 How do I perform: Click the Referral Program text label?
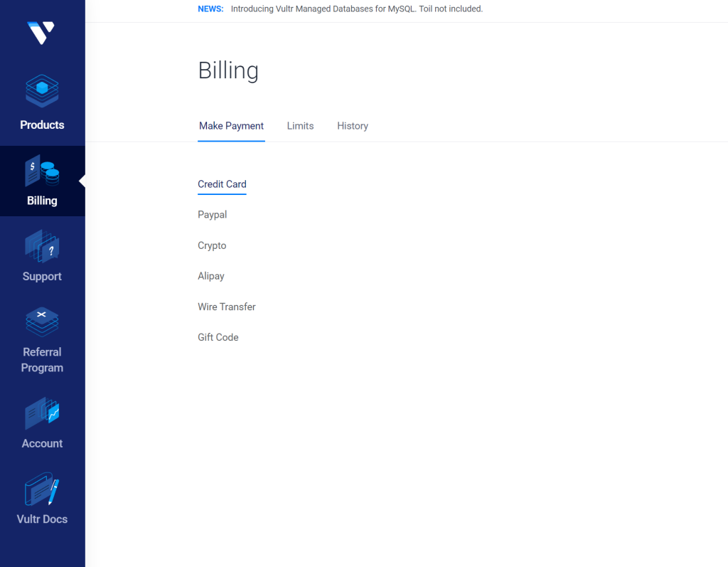pyautogui.click(x=42, y=360)
